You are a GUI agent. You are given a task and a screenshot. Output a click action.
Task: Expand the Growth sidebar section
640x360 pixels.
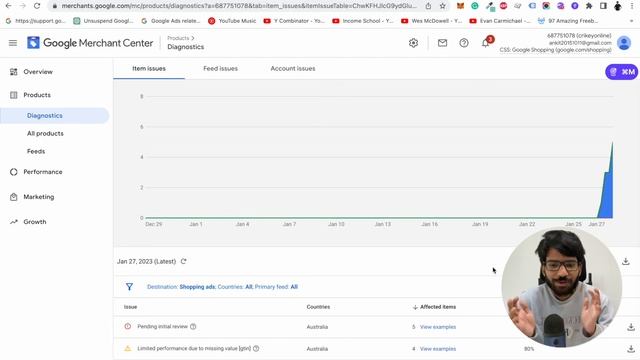tap(35, 222)
